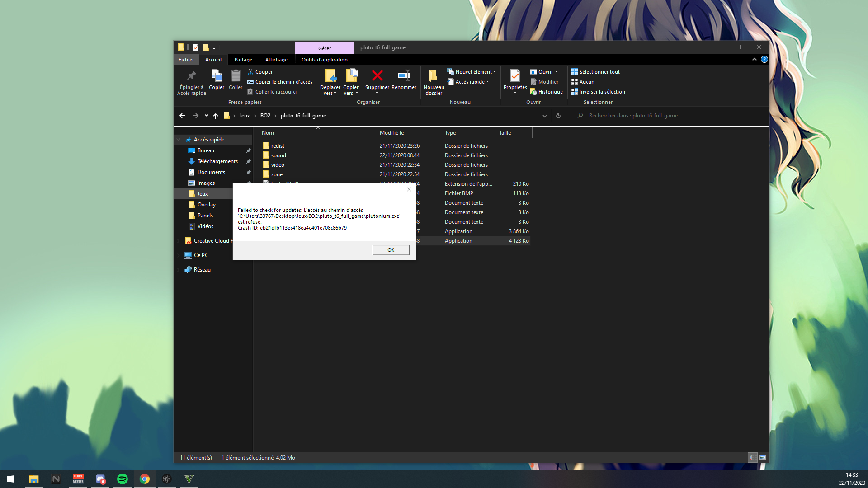Viewport: 868px width, 488px height.
Task: Expand the Ce PC tree node
Action: pos(179,255)
